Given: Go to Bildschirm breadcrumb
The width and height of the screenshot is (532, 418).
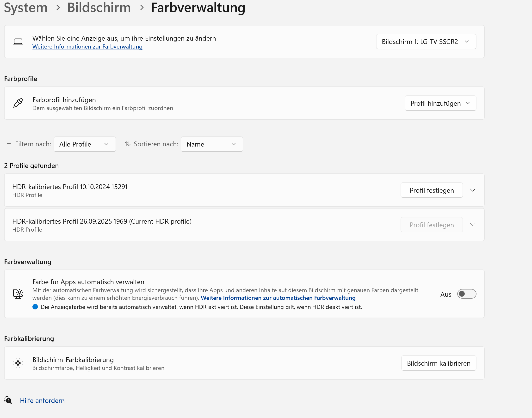Looking at the screenshot, I should click(99, 8).
